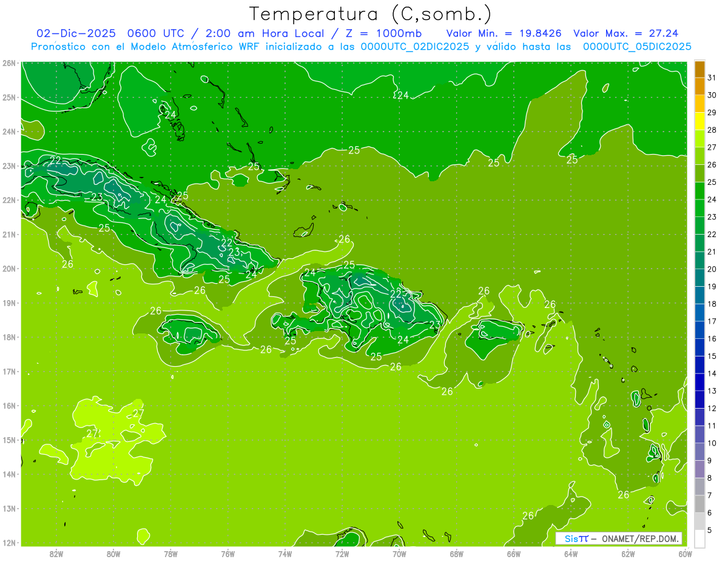Click the yellow legend swatch between 28 and 29
The image size is (728, 562).
699,121
